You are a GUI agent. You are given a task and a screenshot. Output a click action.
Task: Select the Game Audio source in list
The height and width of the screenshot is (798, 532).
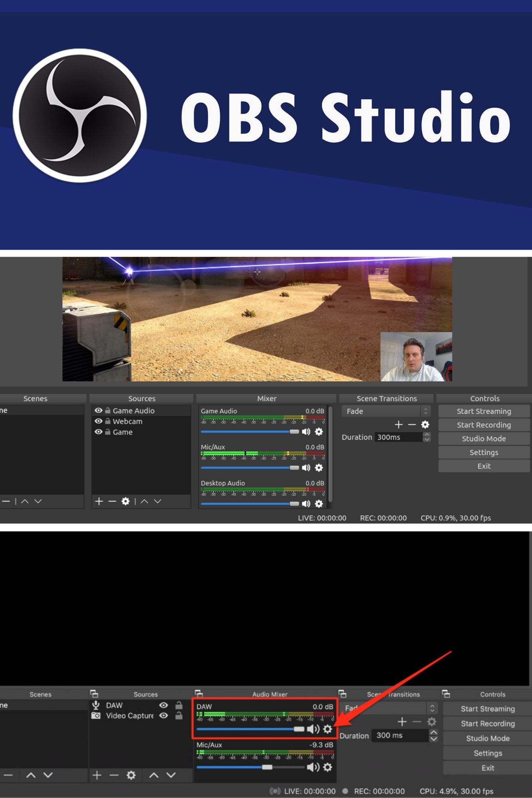pyautogui.click(x=133, y=411)
